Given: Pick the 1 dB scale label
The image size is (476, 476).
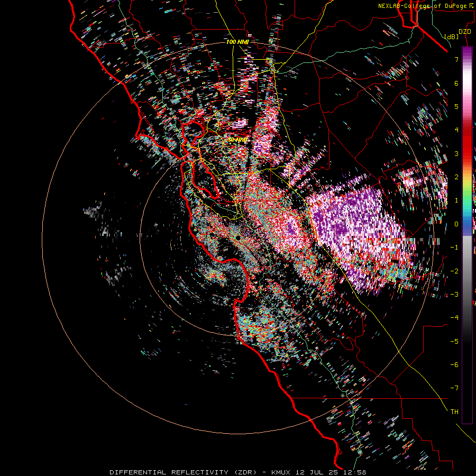Looking at the screenshot, I should (456, 200).
